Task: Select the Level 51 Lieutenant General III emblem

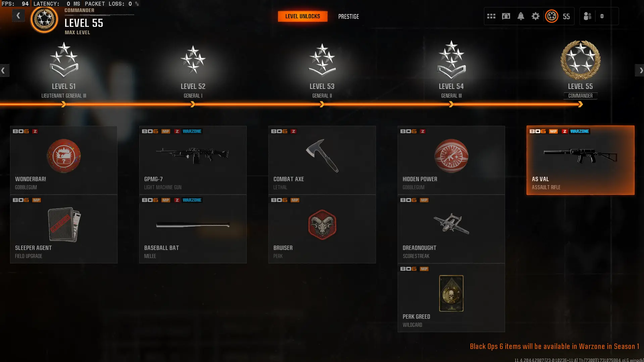Action: pos(64,59)
